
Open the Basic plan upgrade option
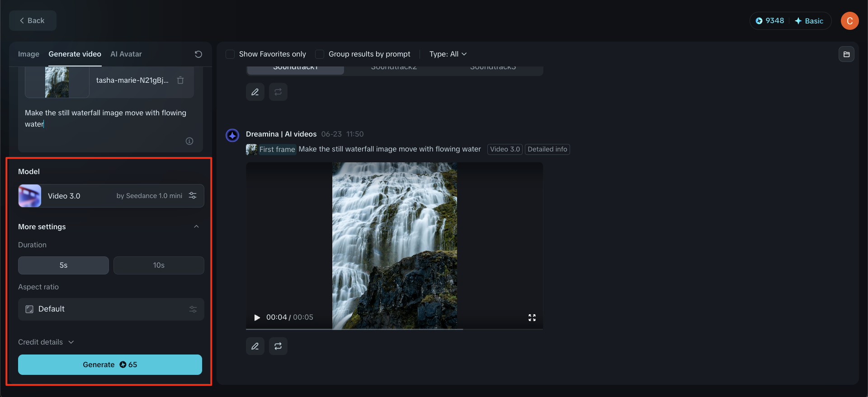click(x=809, y=21)
